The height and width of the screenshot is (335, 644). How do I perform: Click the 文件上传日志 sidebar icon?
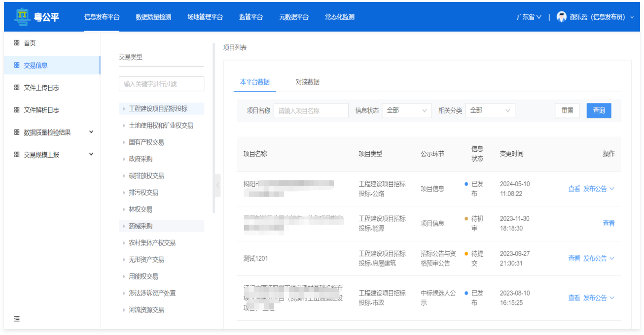[17, 88]
